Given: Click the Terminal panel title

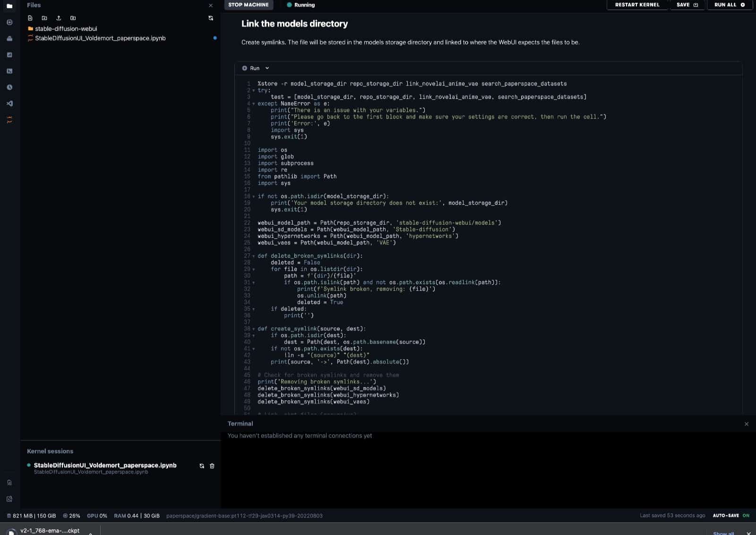Looking at the screenshot, I should (x=240, y=424).
